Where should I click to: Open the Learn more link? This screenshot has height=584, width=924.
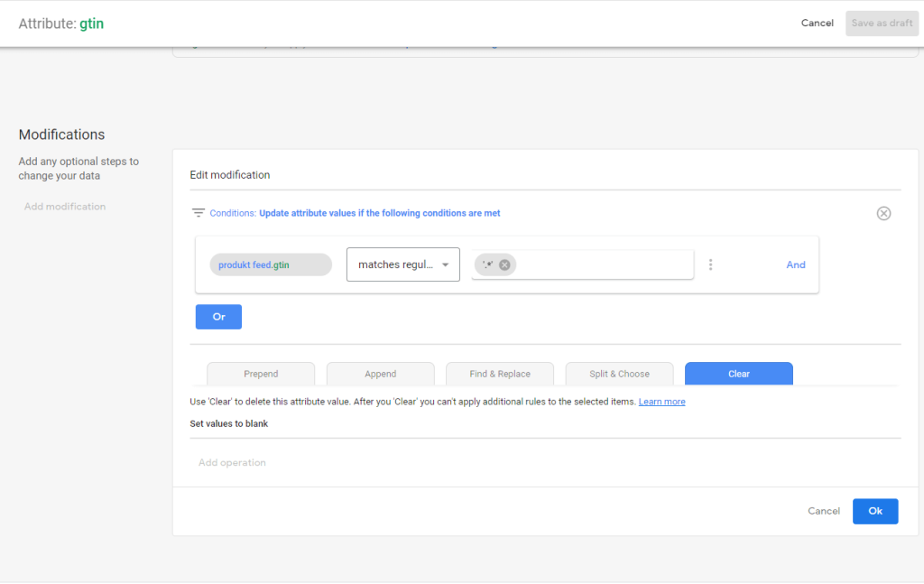(661, 402)
